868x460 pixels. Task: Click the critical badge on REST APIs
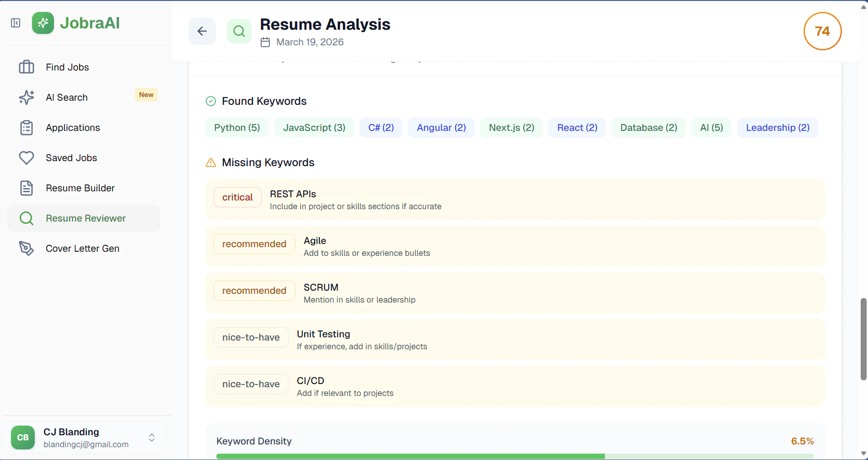237,197
